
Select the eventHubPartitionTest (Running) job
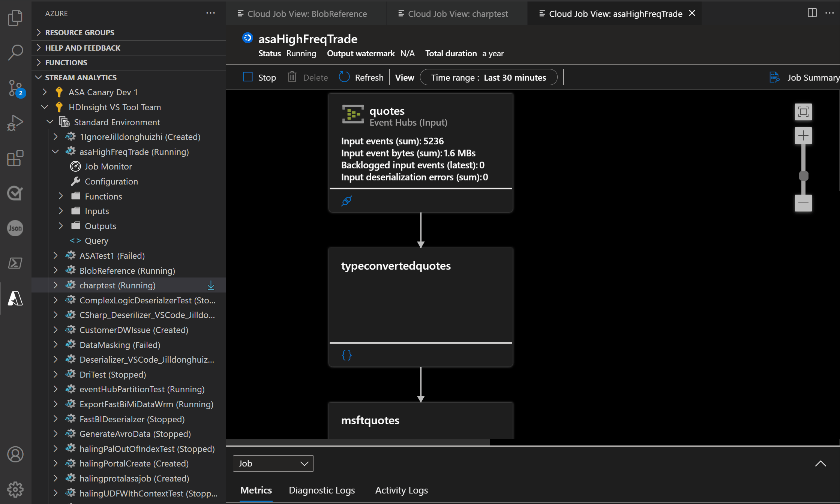click(x=142, y=389)
